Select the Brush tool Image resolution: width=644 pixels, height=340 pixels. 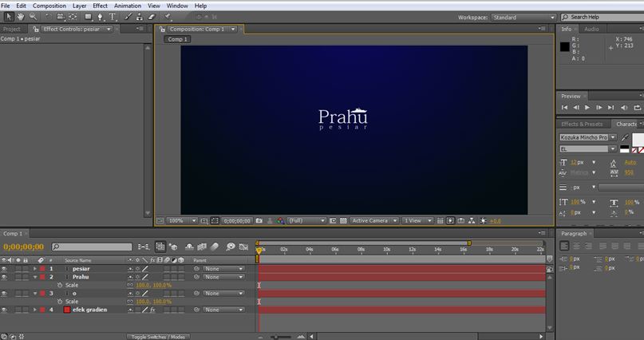128,17
